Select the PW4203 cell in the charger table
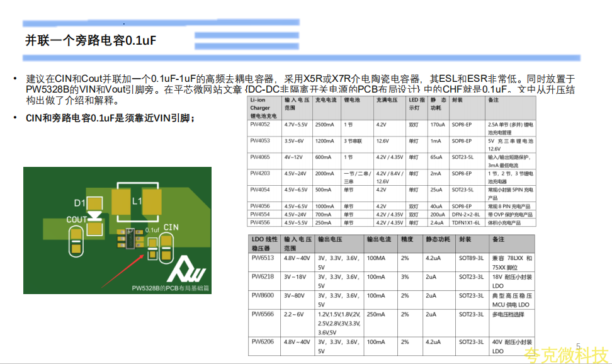 pos(260,173)
